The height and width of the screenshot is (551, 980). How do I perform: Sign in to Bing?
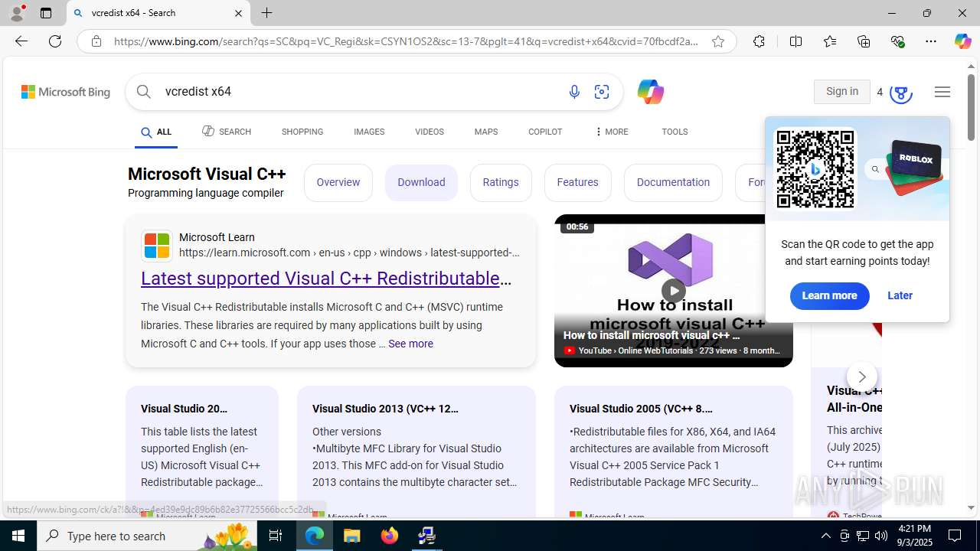click(x=841, y=92)
